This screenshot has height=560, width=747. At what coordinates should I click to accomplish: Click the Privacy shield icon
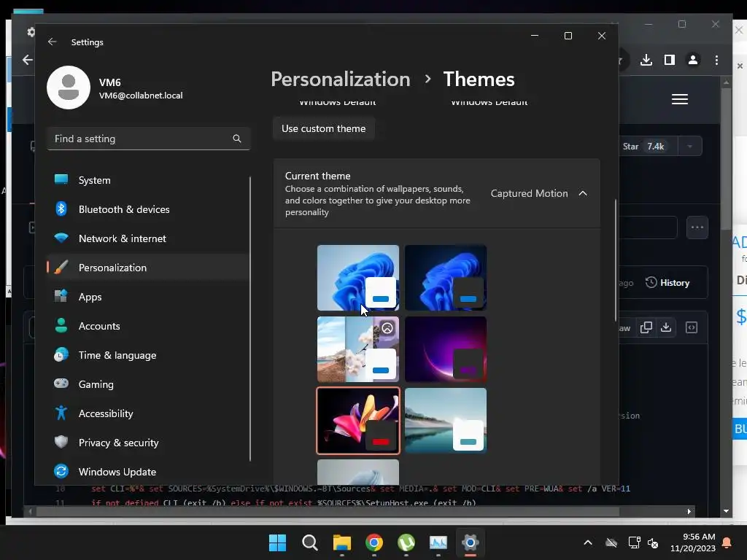(61, 442)
